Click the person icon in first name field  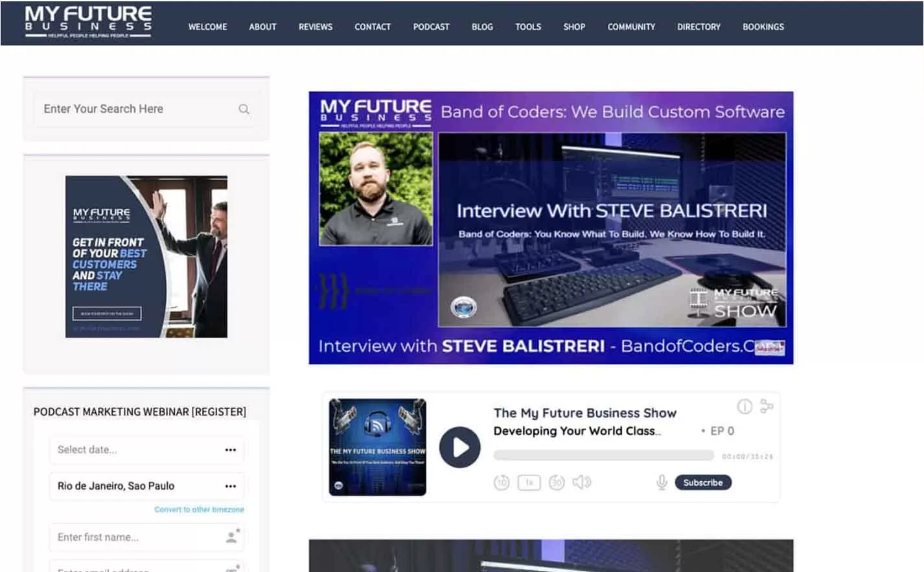click(x=232, y=536)
